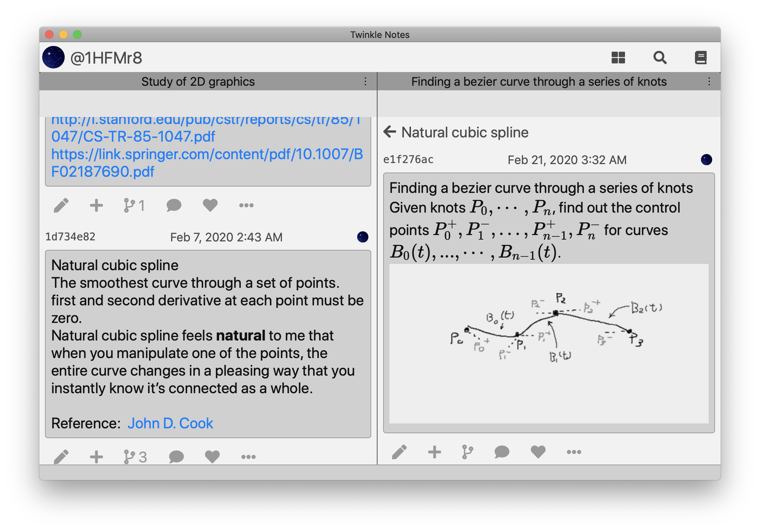Open Study of 2D graphics column menu

(x=366, y=82)
